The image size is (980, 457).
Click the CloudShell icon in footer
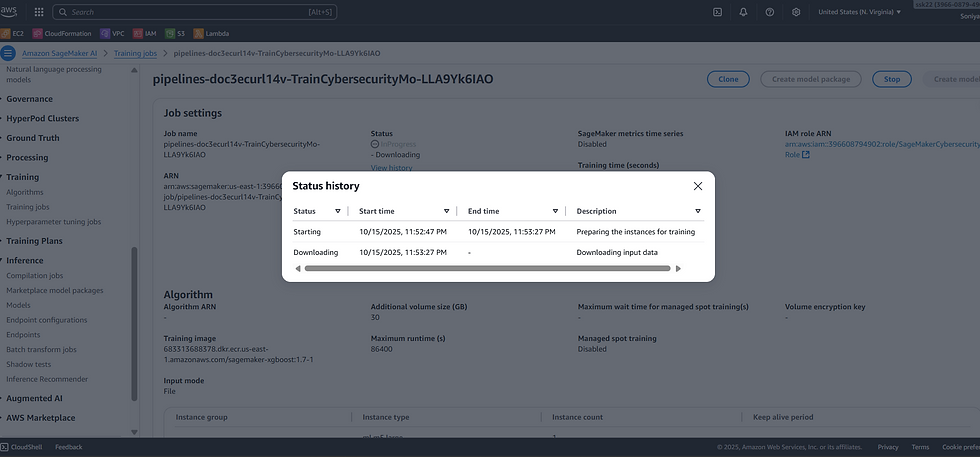pos(4,447)
